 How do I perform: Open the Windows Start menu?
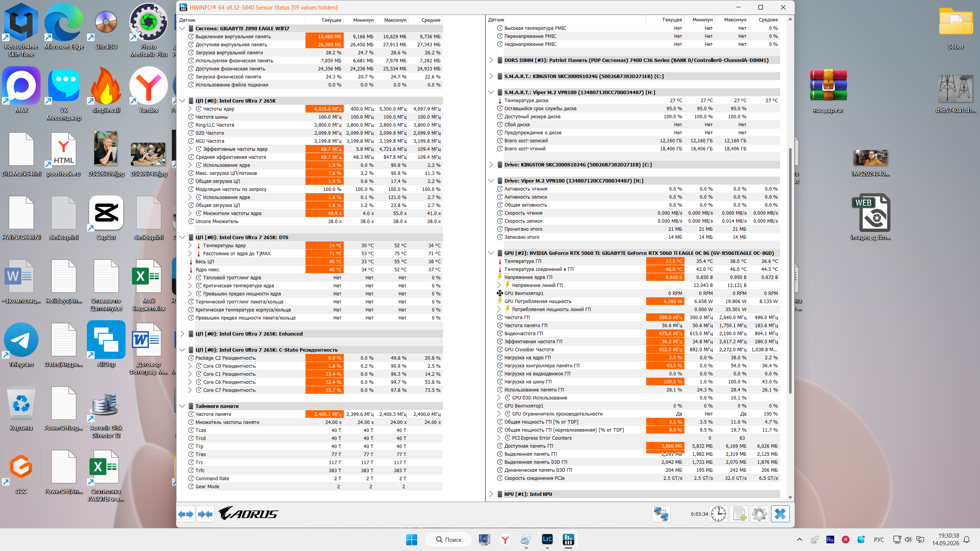412,540
